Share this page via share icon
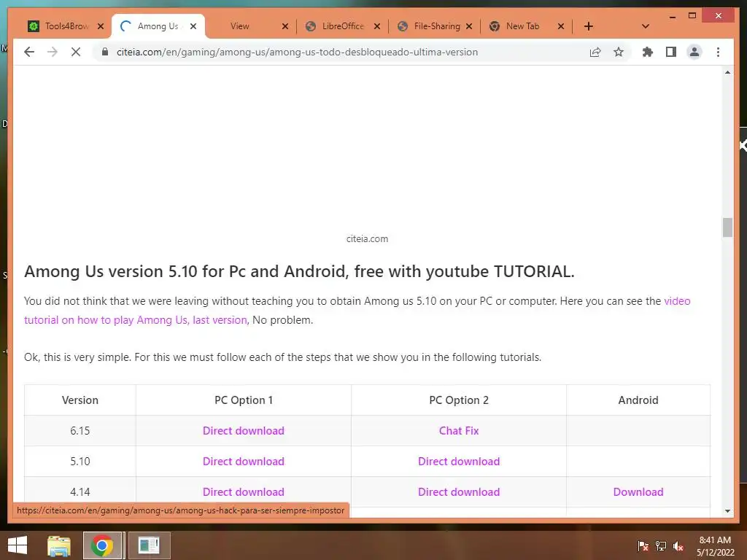The height and width of the screenshot is (560, 747). click(595, 52)
